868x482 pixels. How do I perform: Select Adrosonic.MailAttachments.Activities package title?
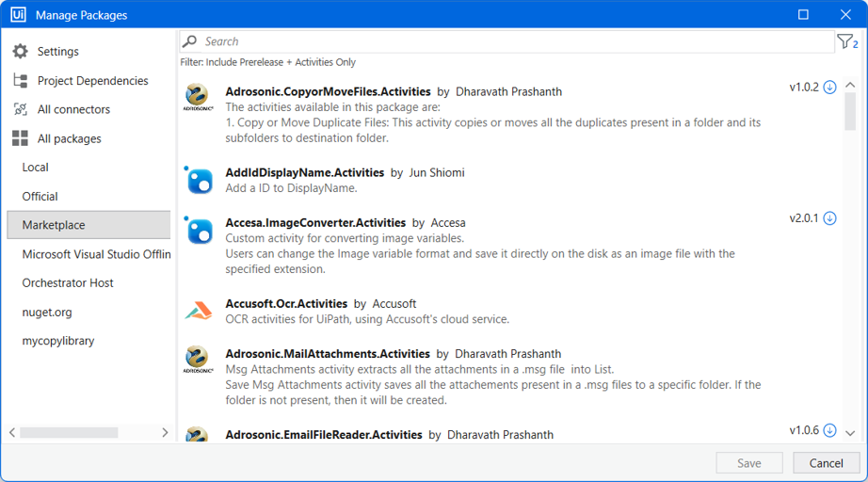pos(328,354)
